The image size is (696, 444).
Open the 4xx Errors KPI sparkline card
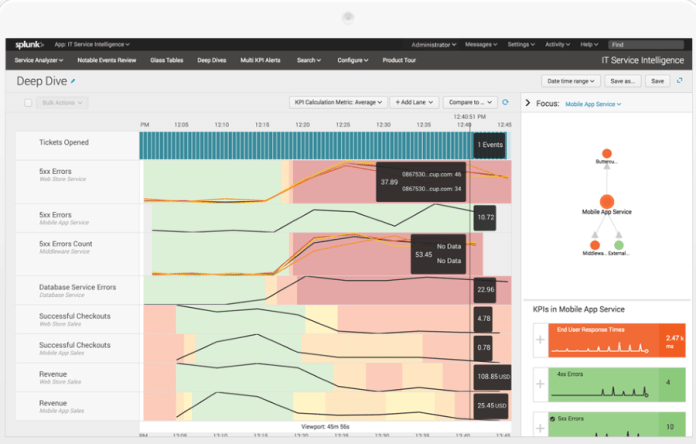pyautogui.click(x=617, y=385)
